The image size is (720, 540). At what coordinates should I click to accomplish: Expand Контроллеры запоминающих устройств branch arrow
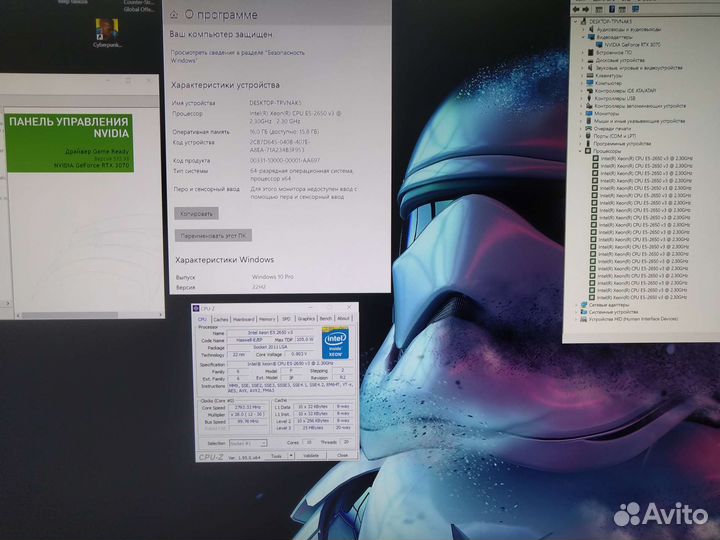click(x=582, y=106)
